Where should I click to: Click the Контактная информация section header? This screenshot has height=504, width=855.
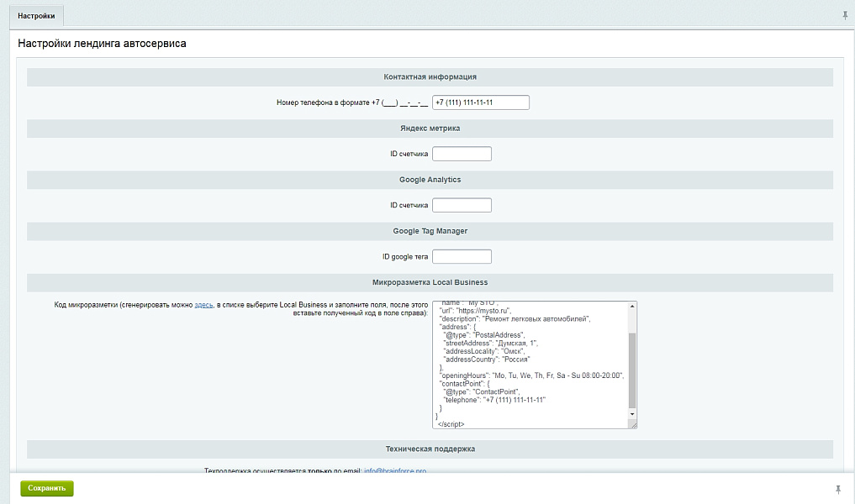click(430, 76)
